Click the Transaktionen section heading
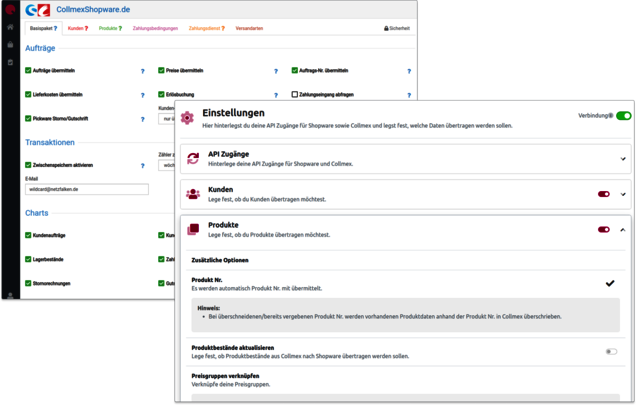636x405 pixels. click(50, 142)
